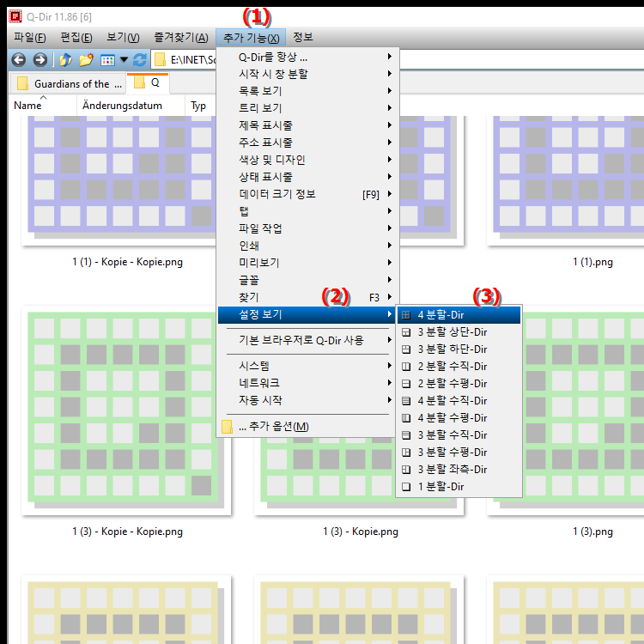Switch to the Q folder tab
Viewport: 644px width, 644px height.
148,82
